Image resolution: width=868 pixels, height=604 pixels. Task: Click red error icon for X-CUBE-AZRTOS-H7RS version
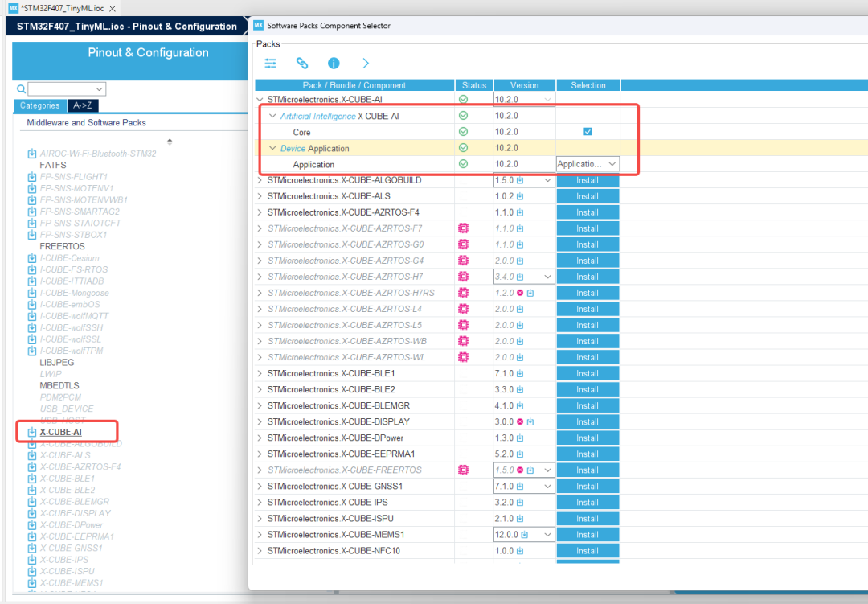point(520,293)
